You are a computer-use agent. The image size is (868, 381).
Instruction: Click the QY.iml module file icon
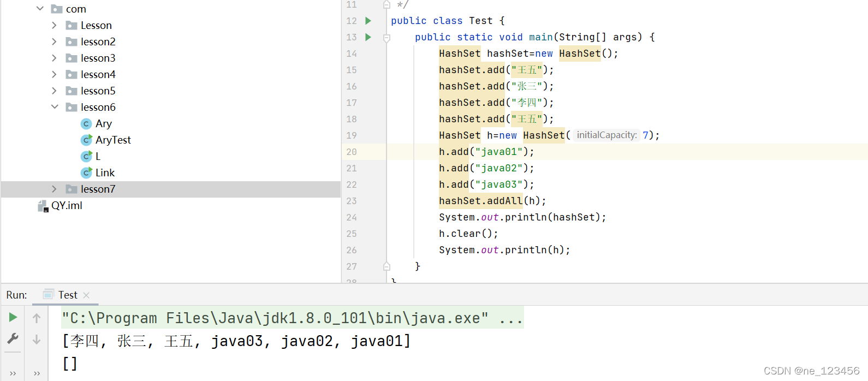coord(43,206)
